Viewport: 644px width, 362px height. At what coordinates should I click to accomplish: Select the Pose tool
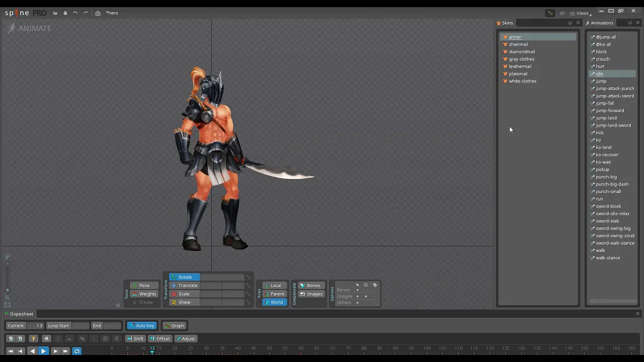click(144, 286)
